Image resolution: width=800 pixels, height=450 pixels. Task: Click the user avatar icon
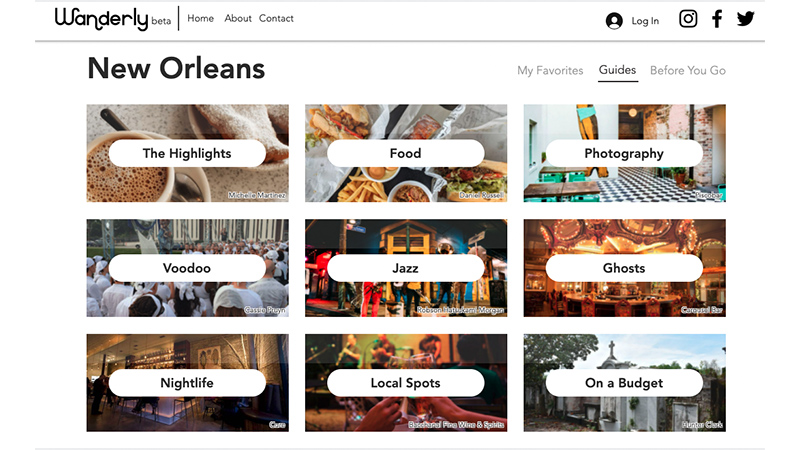tap(614, 21)
